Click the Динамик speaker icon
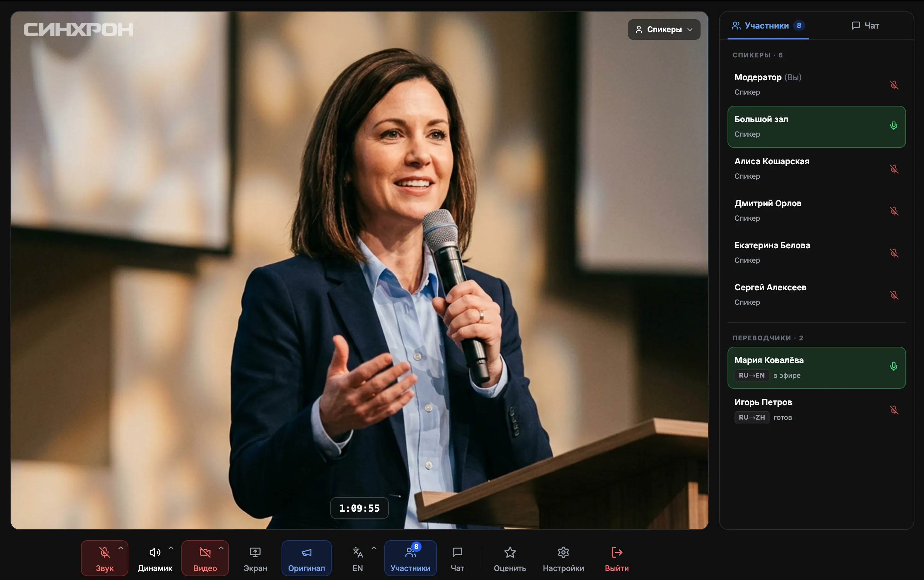This screenshot has width=924, height=580. pos(155,552)
